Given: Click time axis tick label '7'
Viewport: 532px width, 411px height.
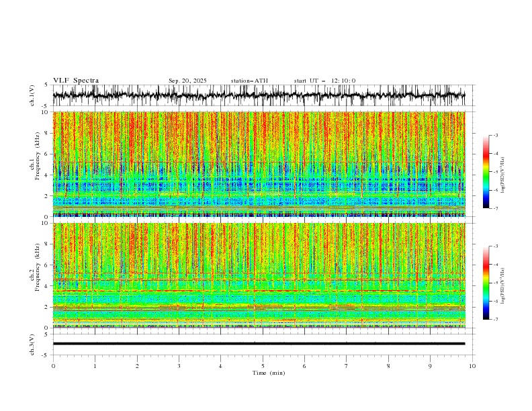Looking at the screenshot, I should (x=347, y=366).
